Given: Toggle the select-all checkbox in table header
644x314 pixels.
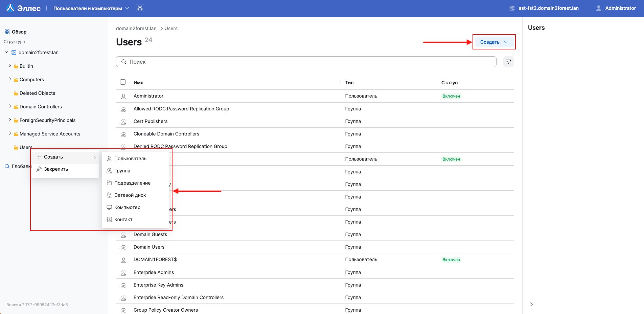Looking at the screenshot, I should tap(123, 82).
